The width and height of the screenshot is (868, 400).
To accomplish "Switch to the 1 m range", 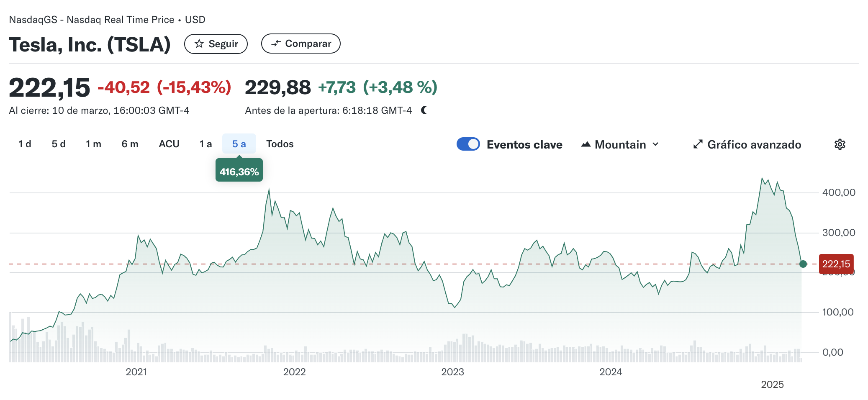I will [x=93, y=144].
